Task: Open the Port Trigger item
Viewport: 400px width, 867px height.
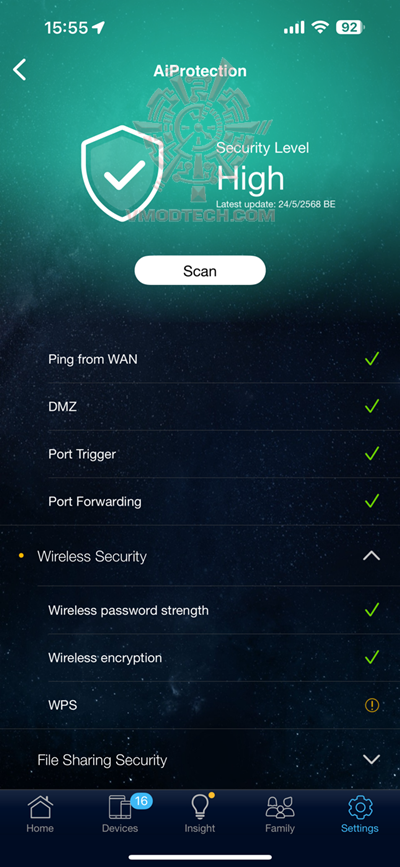Action: pyautogui.click(x=224, y=454)
